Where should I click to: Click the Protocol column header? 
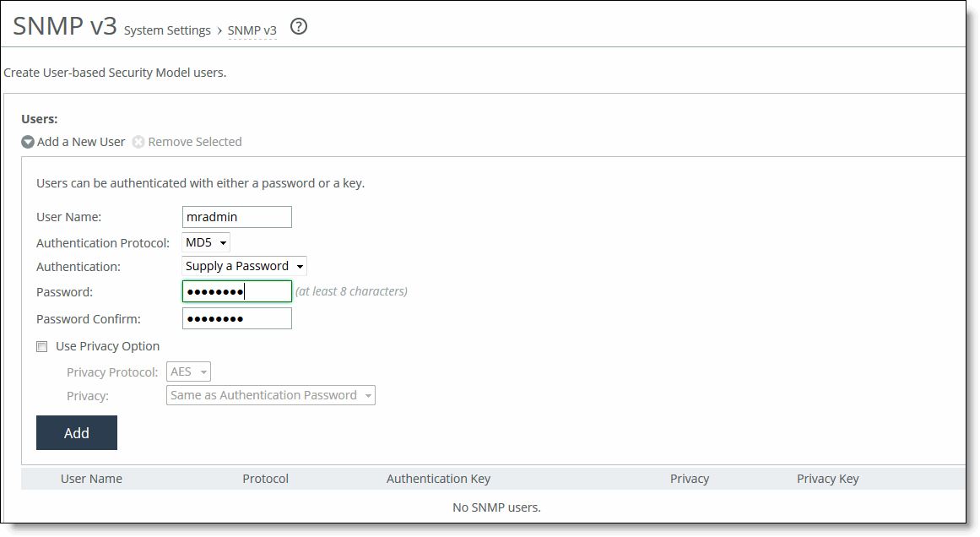265,479
